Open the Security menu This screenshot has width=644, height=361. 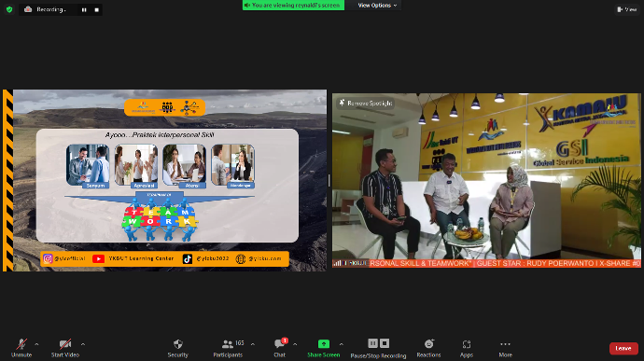pyautogui.click(x=178, y=348)
